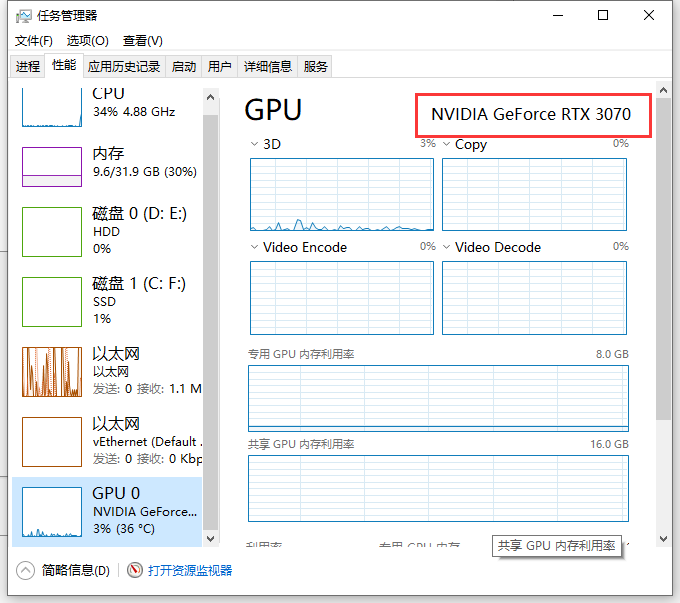Click the left panel vertical scrollbar thumb
Viewport: 680px width, 603px height.
click(x=210, y=323)
